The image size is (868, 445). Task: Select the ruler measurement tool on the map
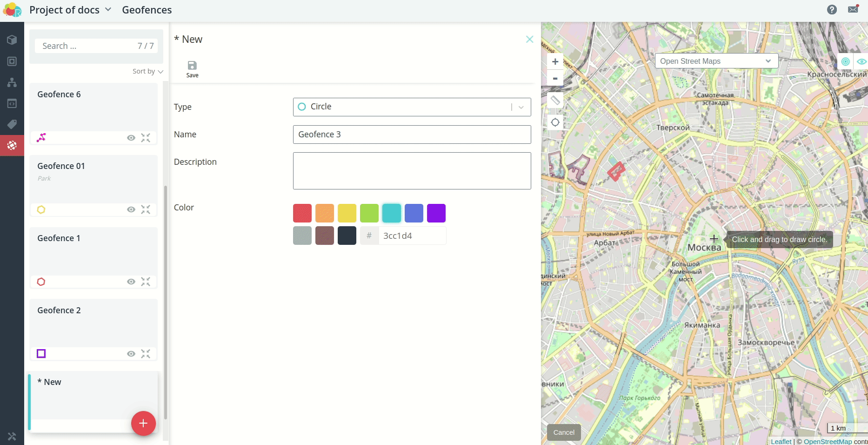(555, 100)
